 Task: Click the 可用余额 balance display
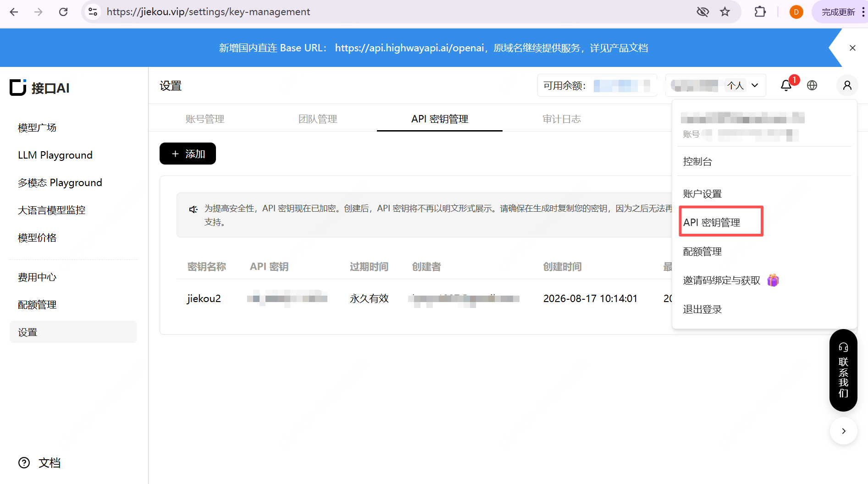click(x=597, y=85)
